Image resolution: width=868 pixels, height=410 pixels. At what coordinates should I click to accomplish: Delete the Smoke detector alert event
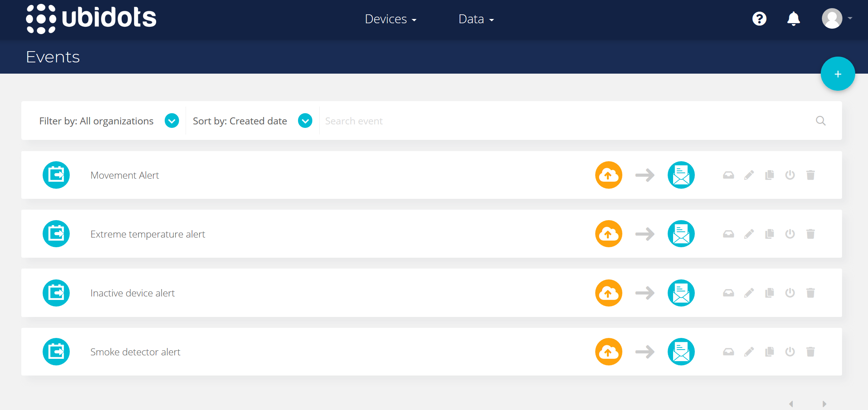click(x=811, y=352)
